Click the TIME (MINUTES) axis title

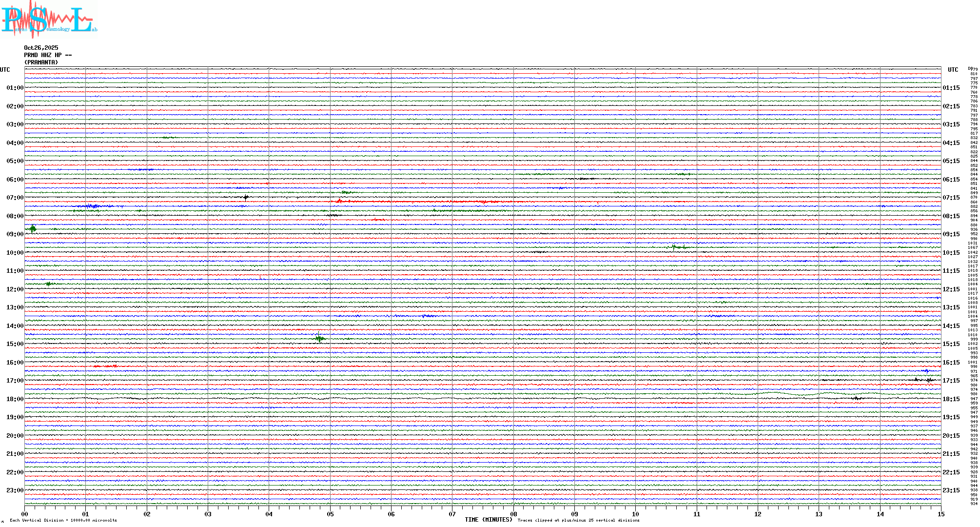point(489,520)
